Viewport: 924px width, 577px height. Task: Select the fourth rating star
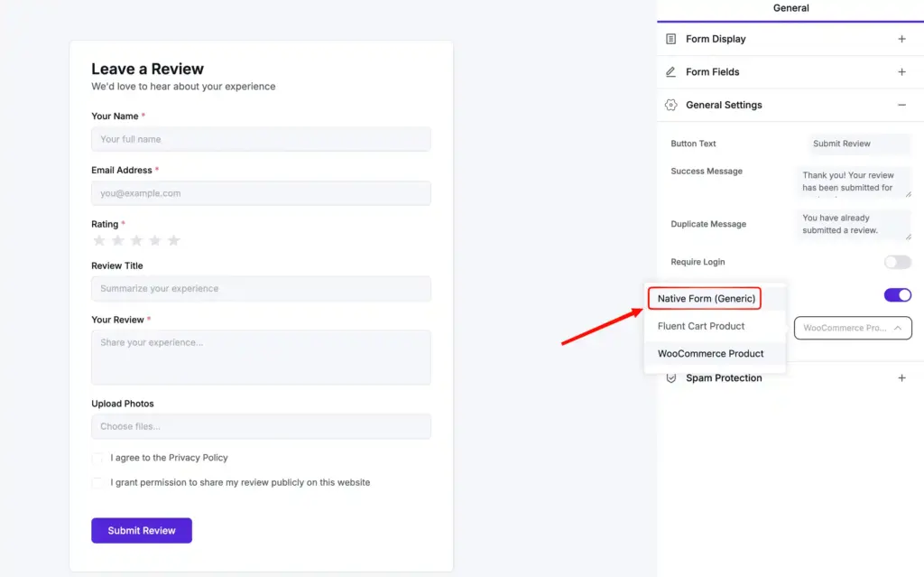(153, 240)
